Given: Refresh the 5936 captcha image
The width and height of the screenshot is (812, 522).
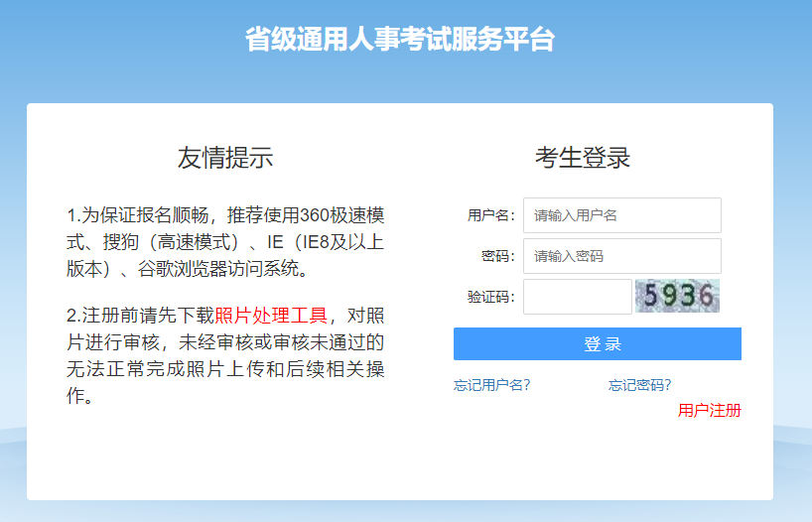Looking at the screenshot, I should [677, 296].
